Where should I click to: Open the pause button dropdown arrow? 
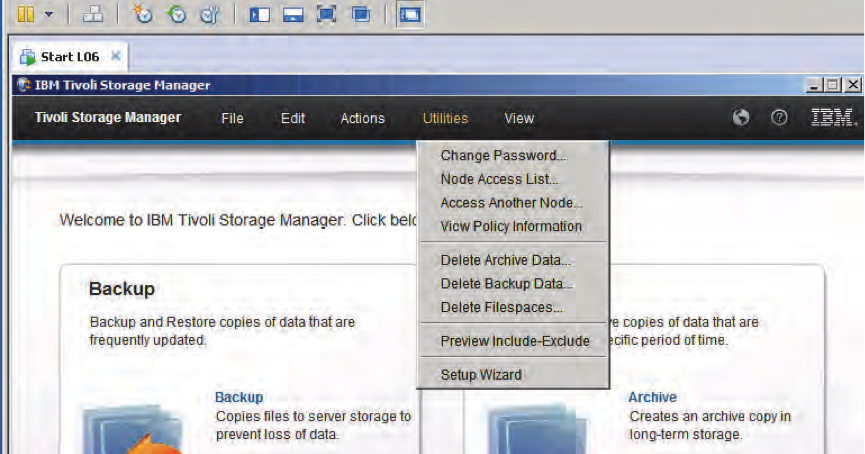coord(49,14)
